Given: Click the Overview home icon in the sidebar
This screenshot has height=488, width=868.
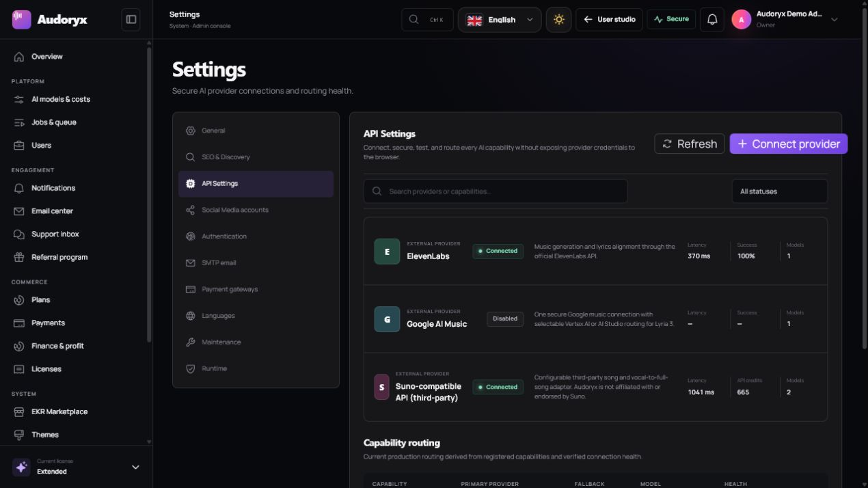Looking at the screenshot, I should [x=19, y=57].
